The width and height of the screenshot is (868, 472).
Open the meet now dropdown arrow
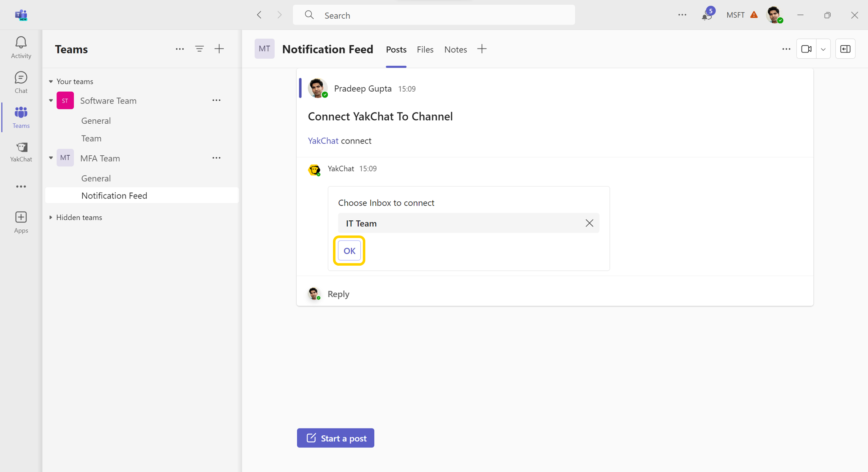(823, 49)
